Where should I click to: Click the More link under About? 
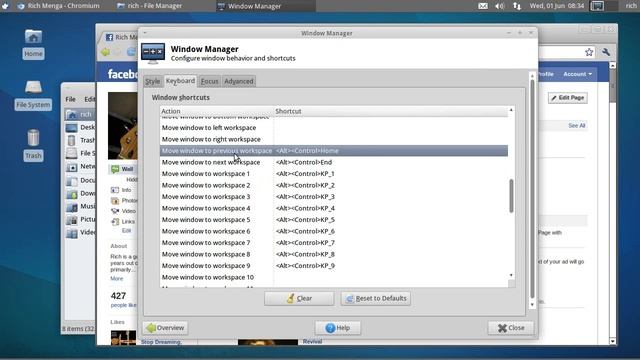pos(116,278)
